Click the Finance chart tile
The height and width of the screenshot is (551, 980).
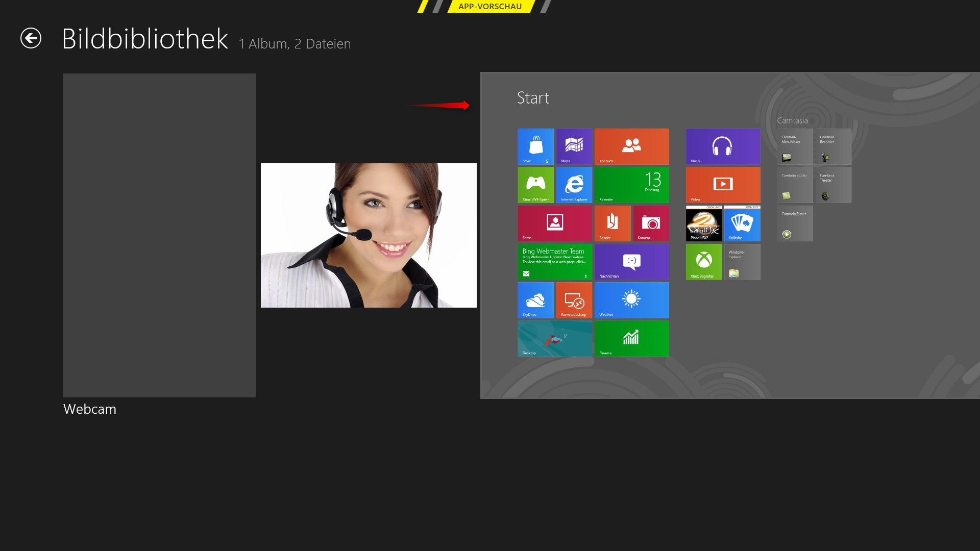pyautogui.click(x=631, y=338)
